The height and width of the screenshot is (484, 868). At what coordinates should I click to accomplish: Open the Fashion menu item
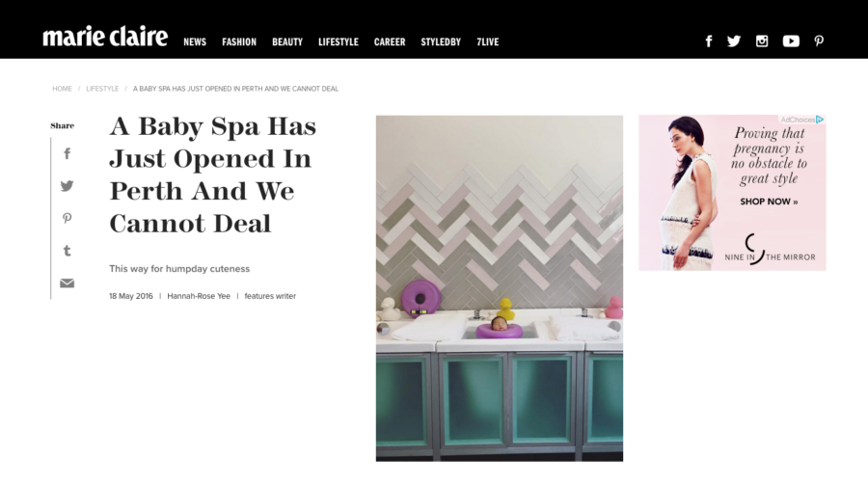239,42
